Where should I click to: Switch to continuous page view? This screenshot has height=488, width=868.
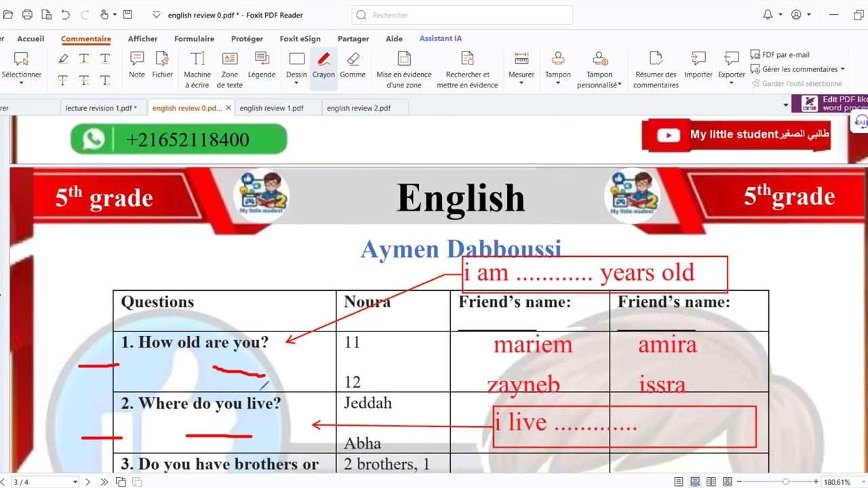tap(695, 482)
